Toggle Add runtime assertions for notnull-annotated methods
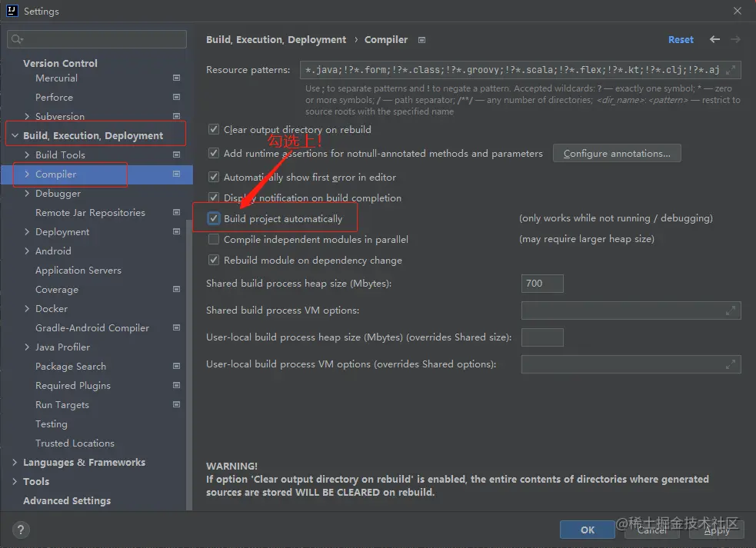Viewport: 756px width, 548px height. click(214, 153)
